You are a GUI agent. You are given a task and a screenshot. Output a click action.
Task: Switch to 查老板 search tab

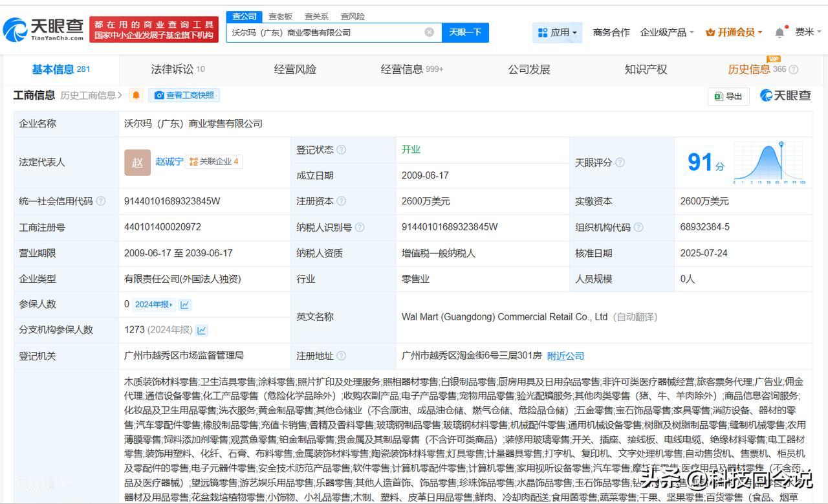pyautogui.click(x=281, y=16)
